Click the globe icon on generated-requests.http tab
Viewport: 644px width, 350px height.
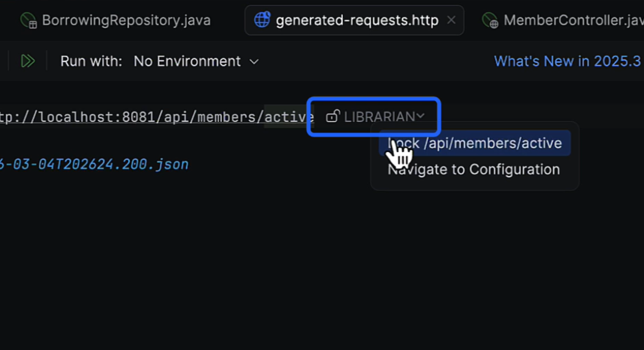(x=262, y=20)
